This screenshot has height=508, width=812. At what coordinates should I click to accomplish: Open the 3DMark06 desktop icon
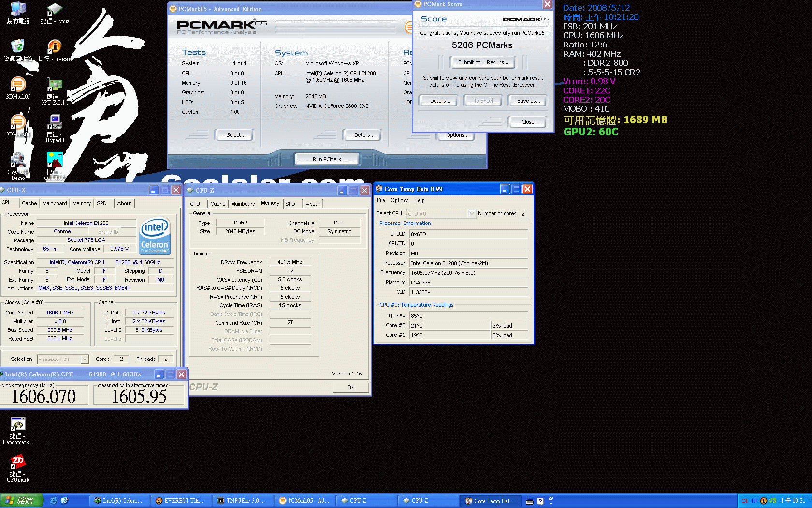(18, 126)
